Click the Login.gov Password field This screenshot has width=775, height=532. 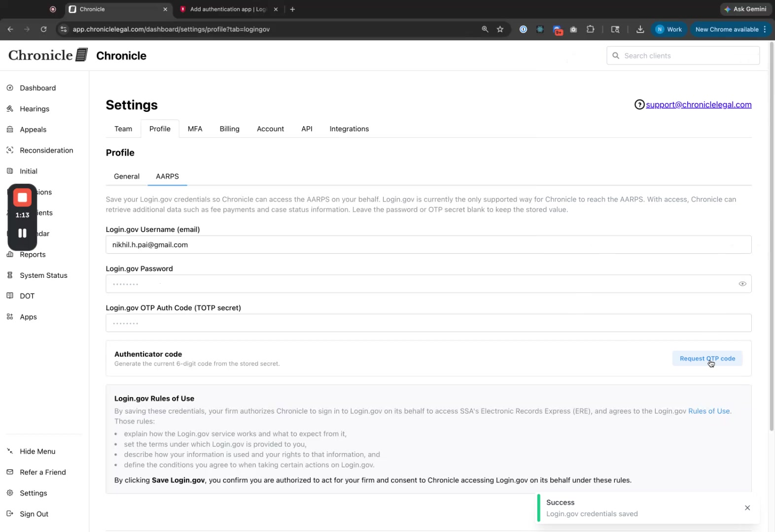point(428,284)
